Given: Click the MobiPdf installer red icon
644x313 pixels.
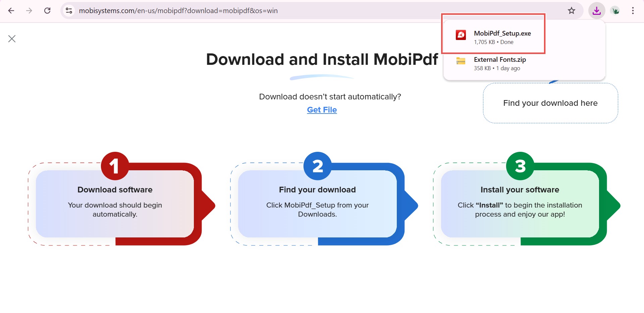Looking at the screenshot, I should 461,35.
